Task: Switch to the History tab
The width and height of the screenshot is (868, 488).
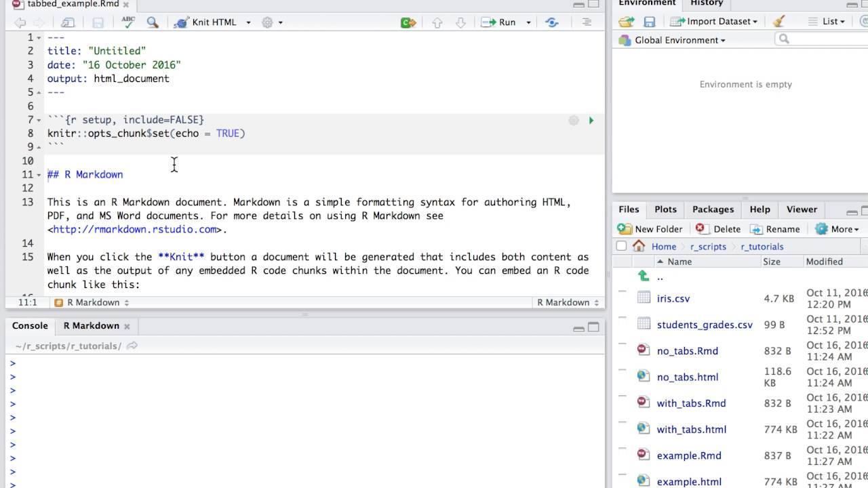Action: [707, 3]
